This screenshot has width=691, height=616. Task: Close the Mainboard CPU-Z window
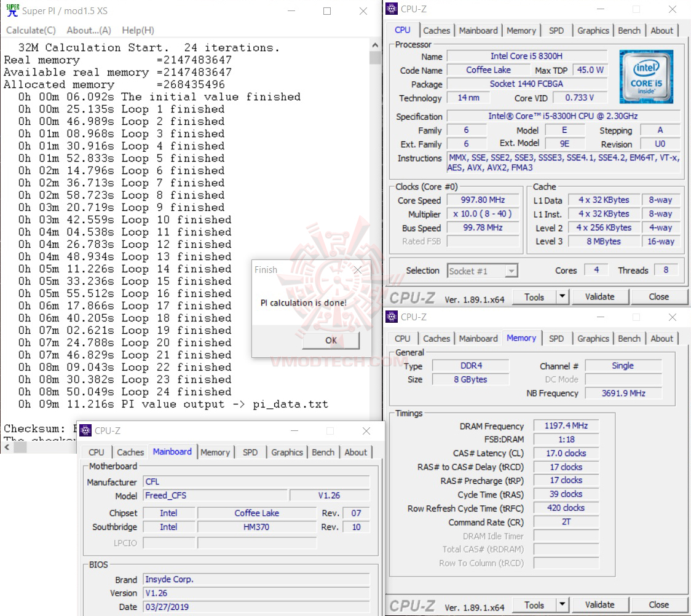point(366,431)
